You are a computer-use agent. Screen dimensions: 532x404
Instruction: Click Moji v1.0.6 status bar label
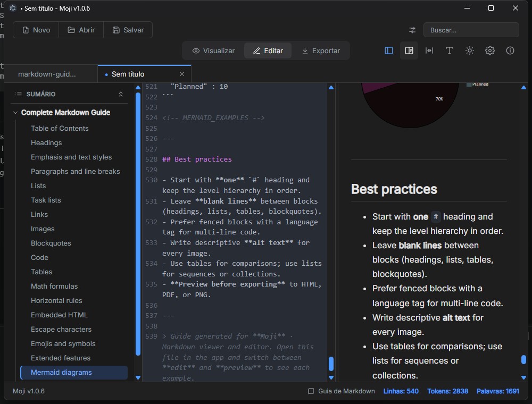pos(29,391)
